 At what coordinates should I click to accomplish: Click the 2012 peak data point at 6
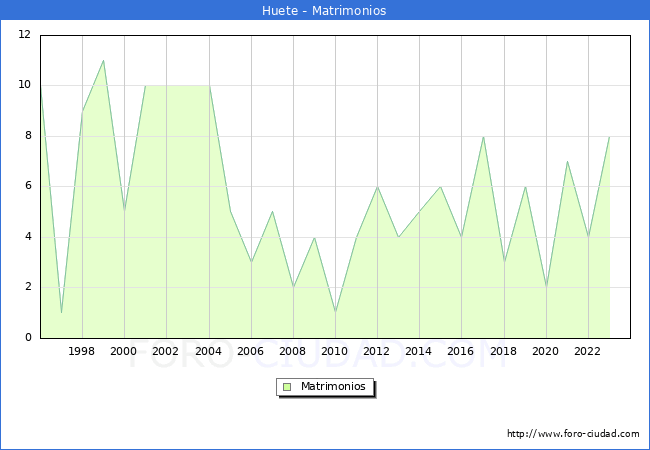378,186
